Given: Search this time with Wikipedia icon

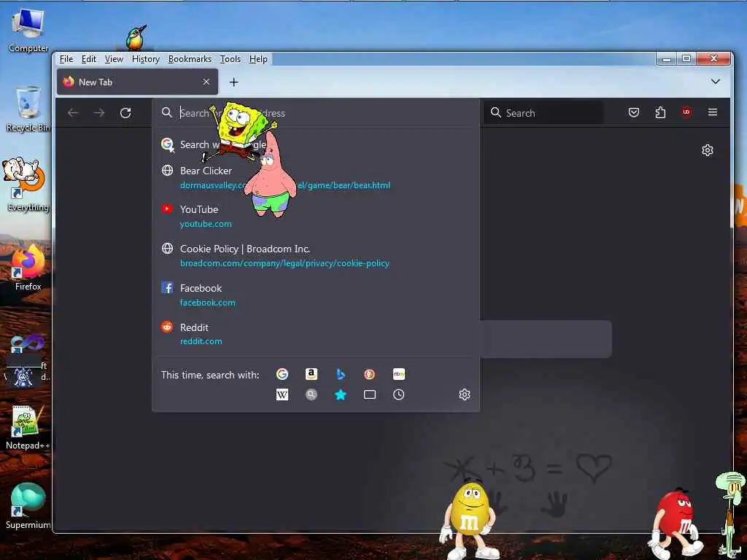Looking at the screenshot, I should (x=282, y=394).
